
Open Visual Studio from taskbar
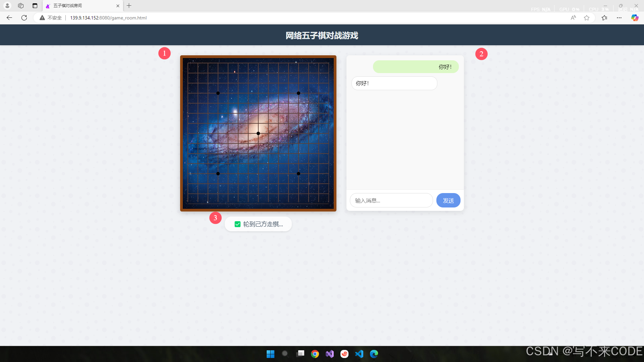point(330,354)
